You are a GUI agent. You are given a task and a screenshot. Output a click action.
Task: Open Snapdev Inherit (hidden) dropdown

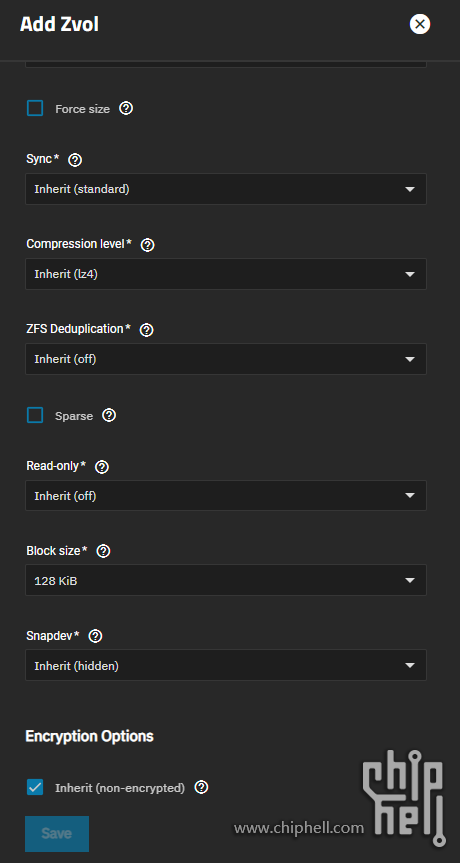226,665
